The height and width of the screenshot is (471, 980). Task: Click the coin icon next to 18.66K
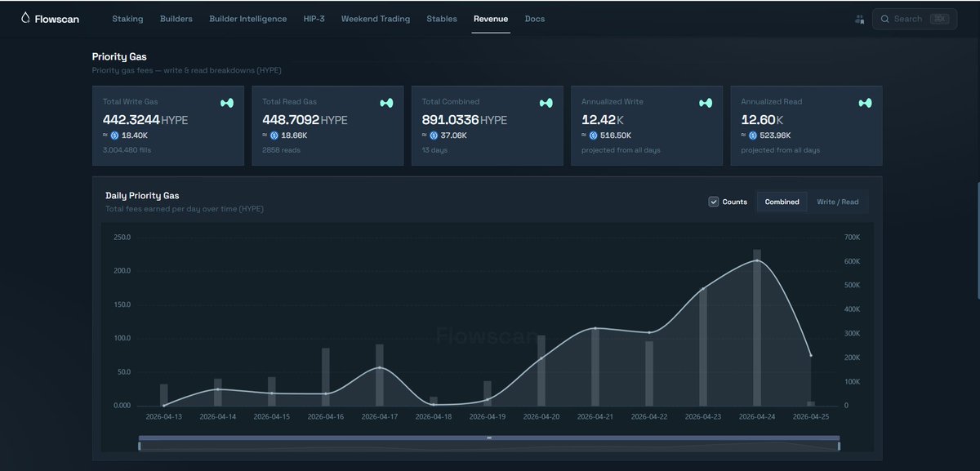click(274, 136)
